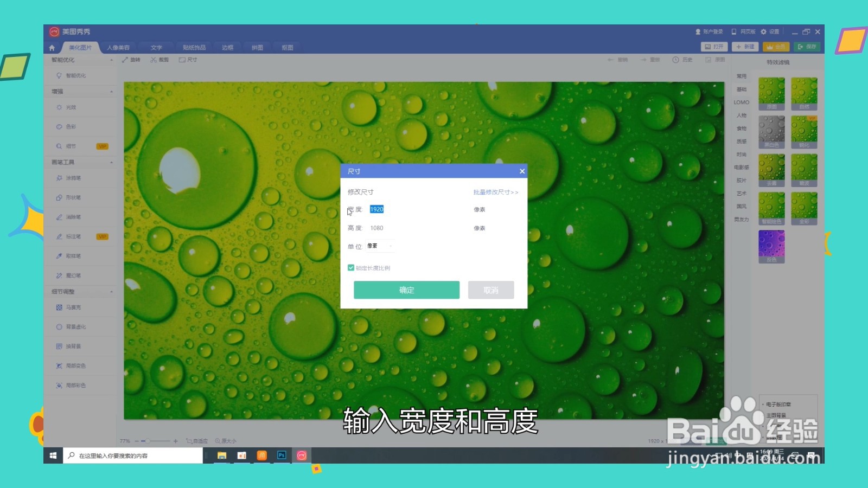
Task: Click the zoom-out minus button
Action: tap(137, 441)
